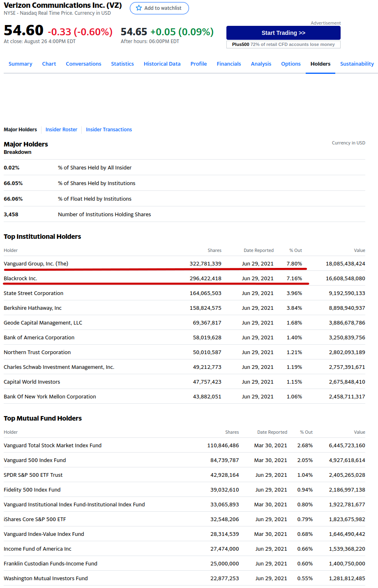Screen dimensions: 378x588
Task: Open the Summary tab
Action: point(20,64)
